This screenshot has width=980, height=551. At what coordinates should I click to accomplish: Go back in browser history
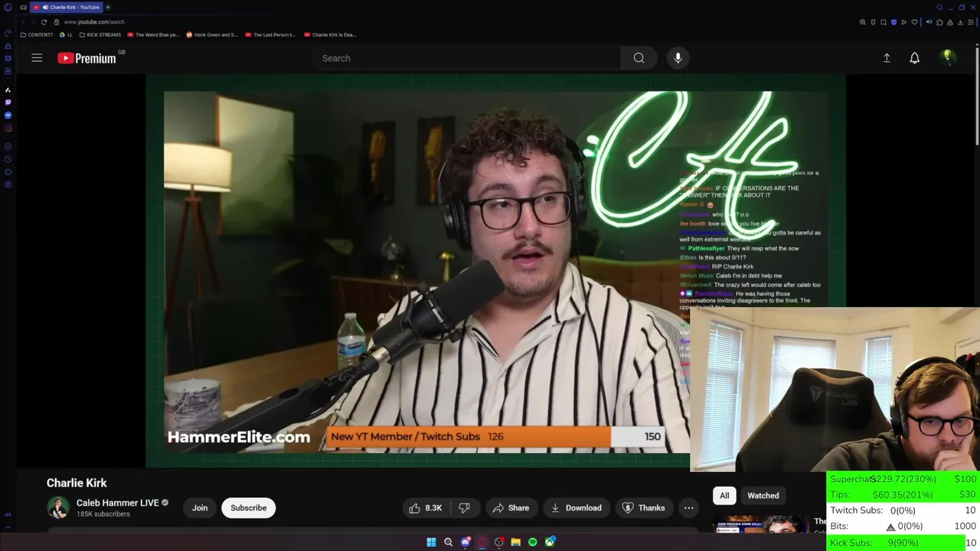click(23, 22)
